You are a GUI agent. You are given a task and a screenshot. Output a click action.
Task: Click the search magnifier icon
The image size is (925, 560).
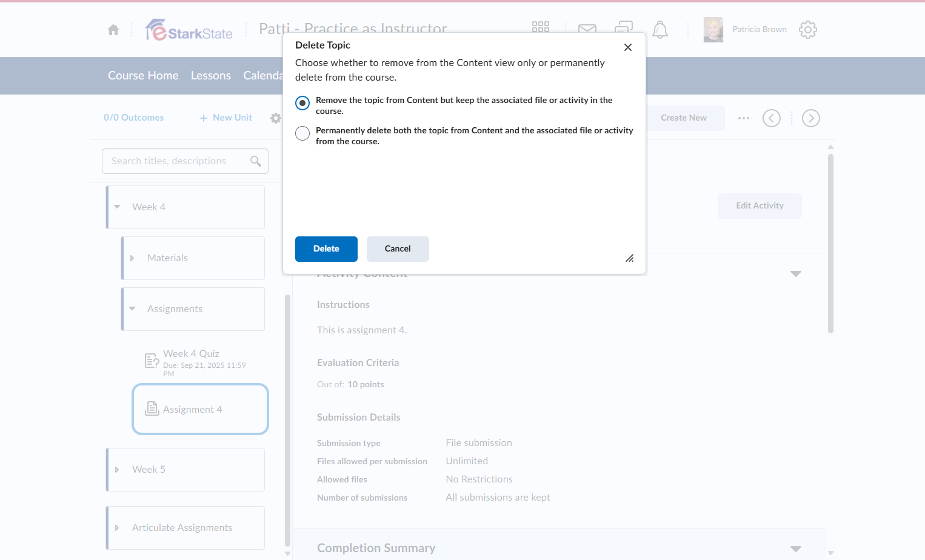[256, 161]
